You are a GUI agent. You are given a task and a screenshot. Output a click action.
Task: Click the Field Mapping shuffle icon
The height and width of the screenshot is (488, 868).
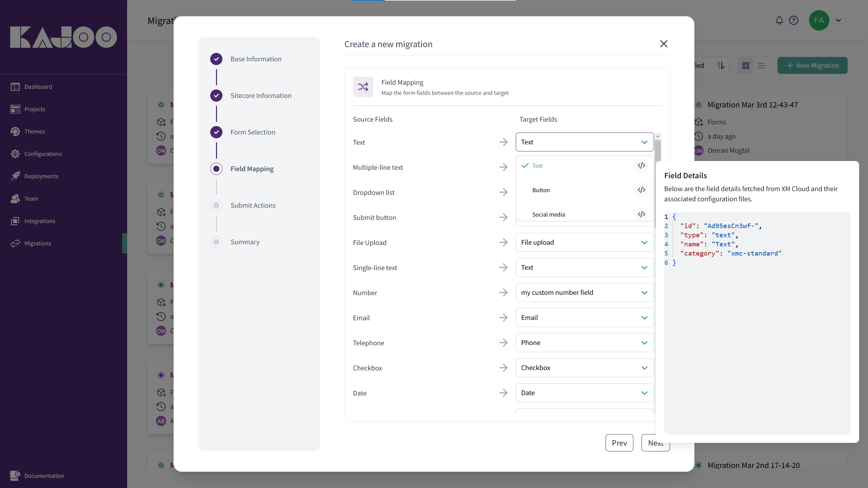tap(363, 87)
